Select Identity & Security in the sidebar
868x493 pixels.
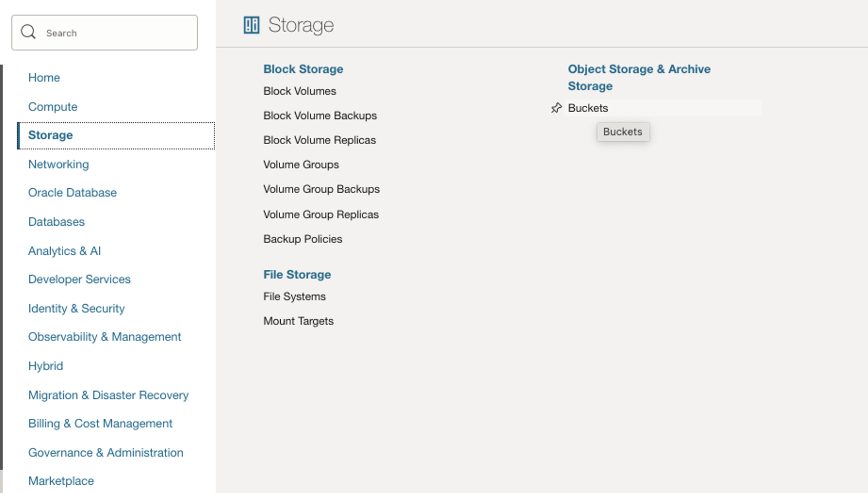(76, 309)
